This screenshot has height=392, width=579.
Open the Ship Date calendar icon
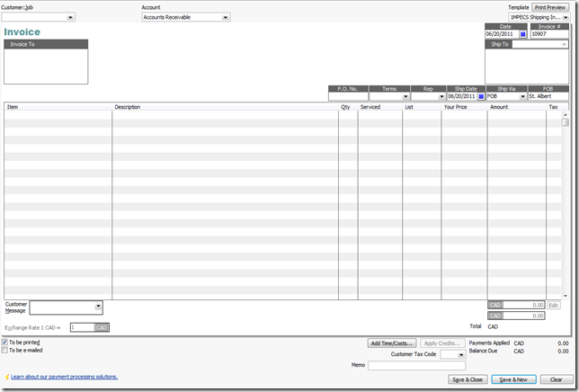click(481, 96)
